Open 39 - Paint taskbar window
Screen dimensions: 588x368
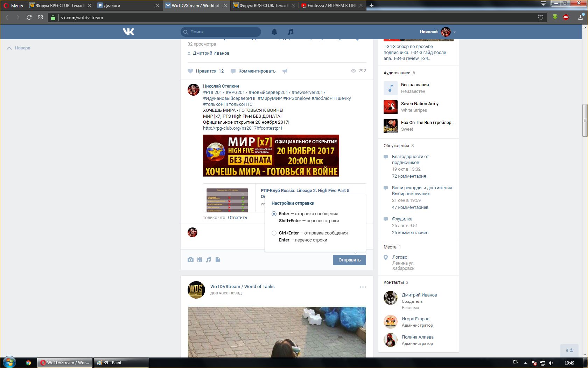(121, 363)
